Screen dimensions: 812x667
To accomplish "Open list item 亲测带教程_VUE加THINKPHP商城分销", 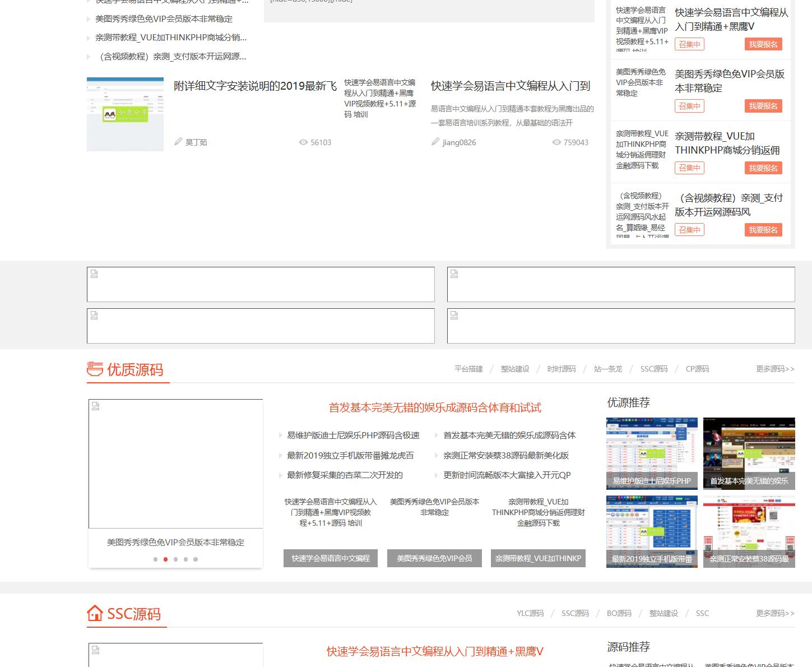I will [171, 38].
